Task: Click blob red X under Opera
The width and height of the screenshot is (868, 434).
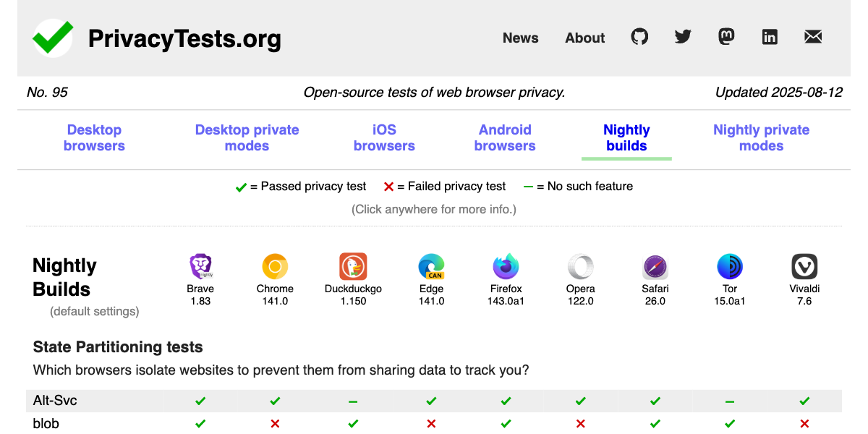Action: coord(580,424)
